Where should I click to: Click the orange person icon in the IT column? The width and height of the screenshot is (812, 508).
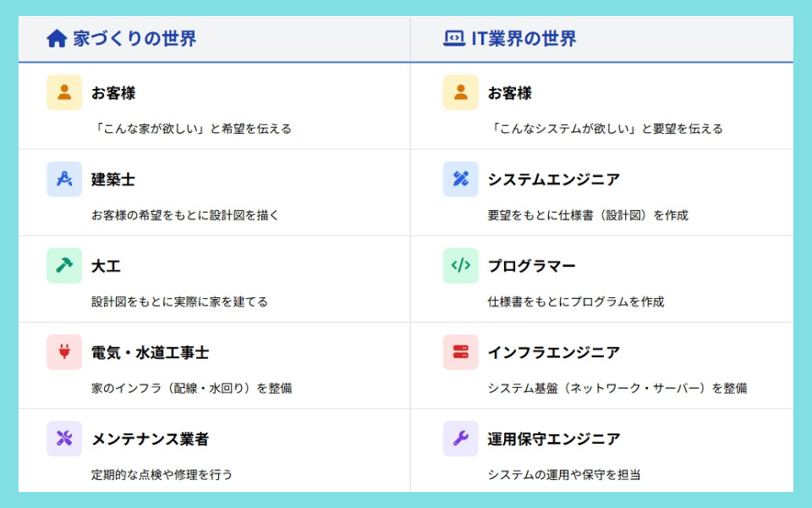coord(460,92)
